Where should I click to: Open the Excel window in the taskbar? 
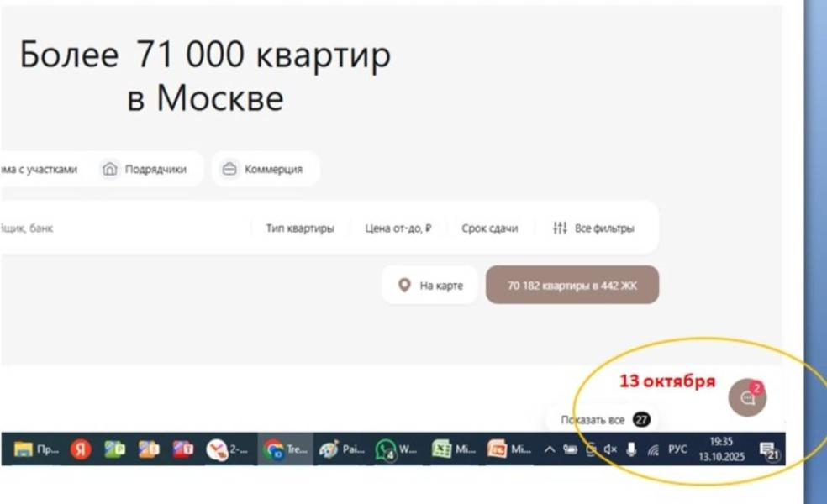(454, 449)
